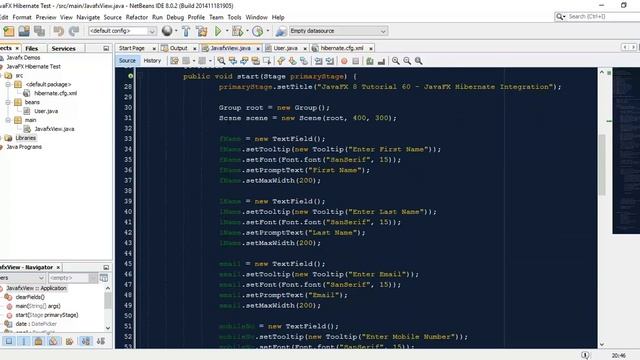This screenshot has width=640, height=360.
Task: Click the Zoom Out magnifier in editor toolbar
Action: [407, 61]
